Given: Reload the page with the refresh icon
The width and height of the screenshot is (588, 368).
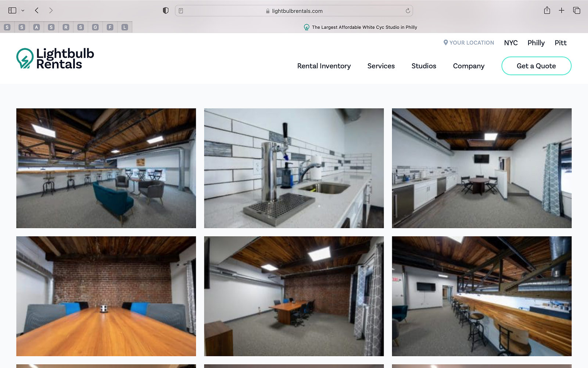Looking at the screenshot, I should [x=408, y=11].
